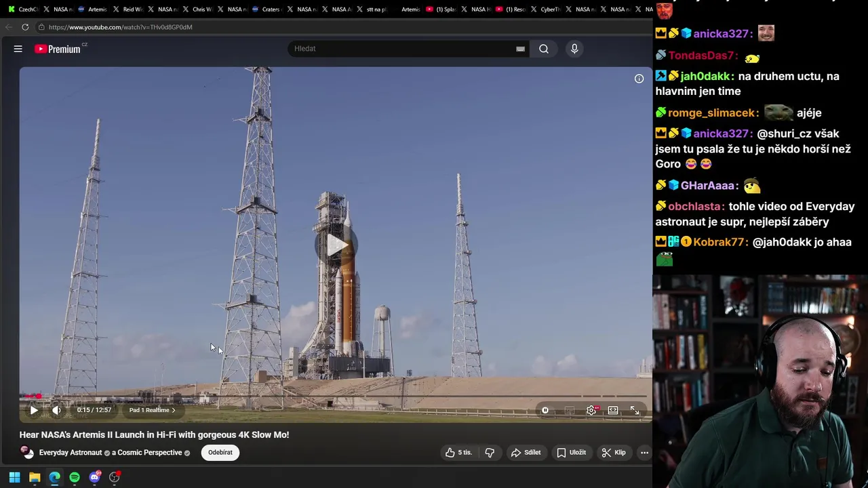The image size is (868, 488).
Task: Click the video title text
Action: click(x=154, y=435)
